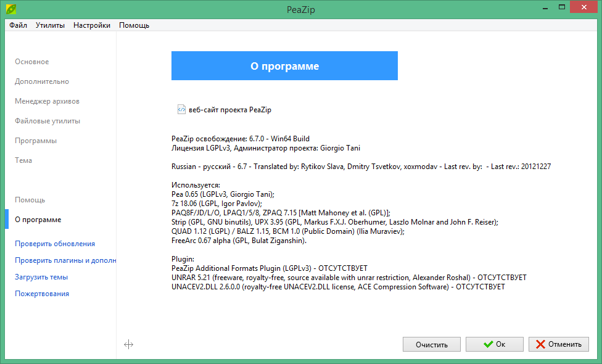The width and height of the screenshot is (602, 364).
Task: Select the Основное settings section
Action: (32, 62)
